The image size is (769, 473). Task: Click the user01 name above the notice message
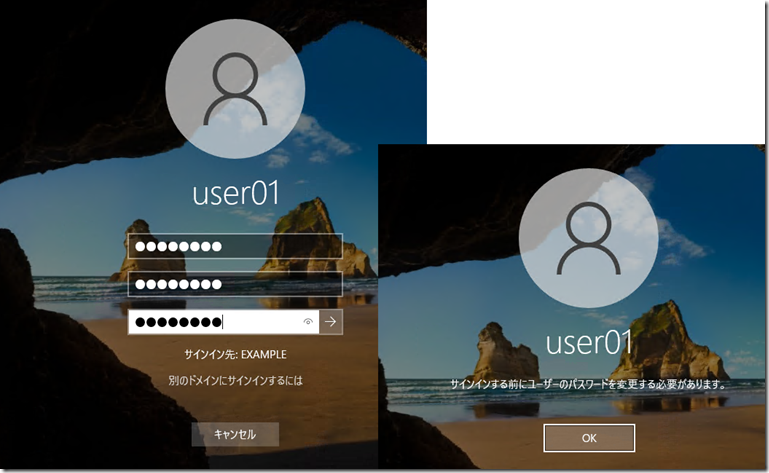tap(589, 343)
